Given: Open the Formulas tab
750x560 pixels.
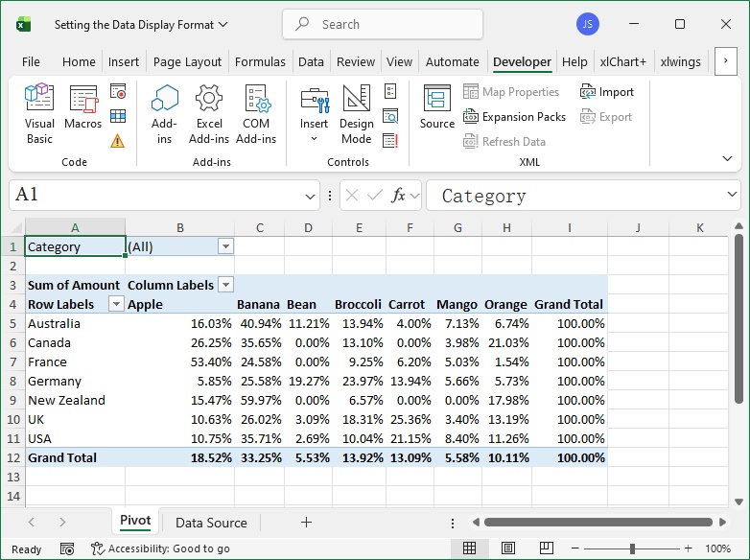Looking at the screenshot, I should pyautogui.click(x=260, y=61).
